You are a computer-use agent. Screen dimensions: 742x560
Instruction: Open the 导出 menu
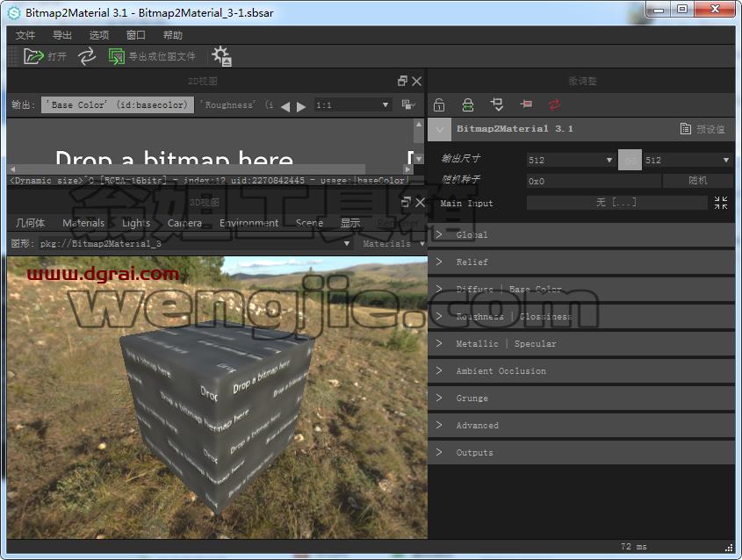(62, 35)
